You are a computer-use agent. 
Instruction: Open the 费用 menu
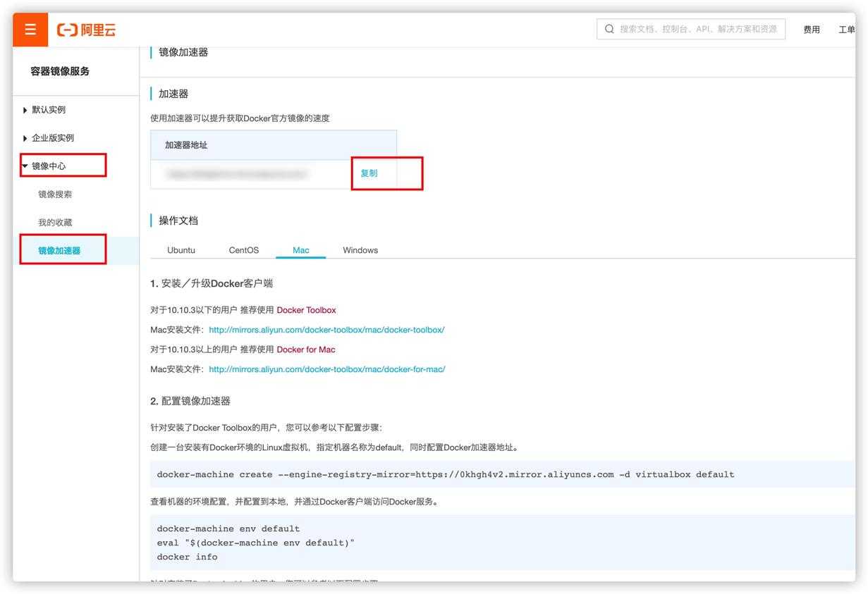pos(812,30)
